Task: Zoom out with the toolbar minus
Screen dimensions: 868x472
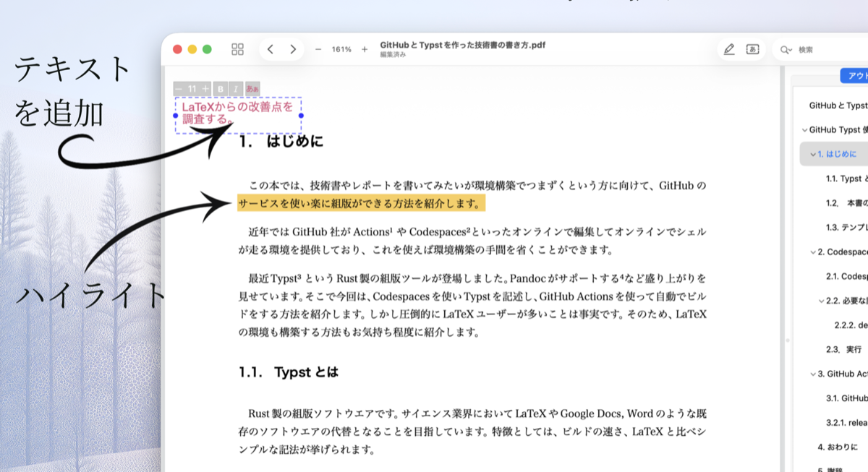Action: 318,49
